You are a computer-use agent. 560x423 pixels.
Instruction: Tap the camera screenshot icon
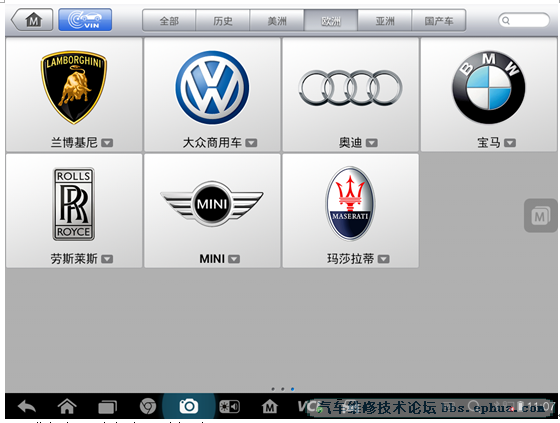coord(189,406)
